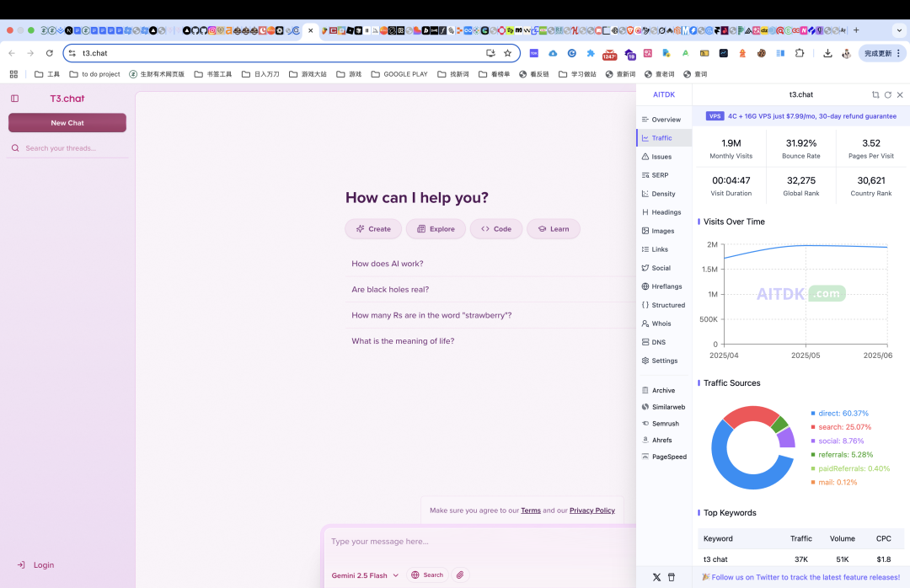This screenshot has height=588, width=910.
Task: Click the Login link in sidebar
Action: pyautogui.click(x=36, y=564)
